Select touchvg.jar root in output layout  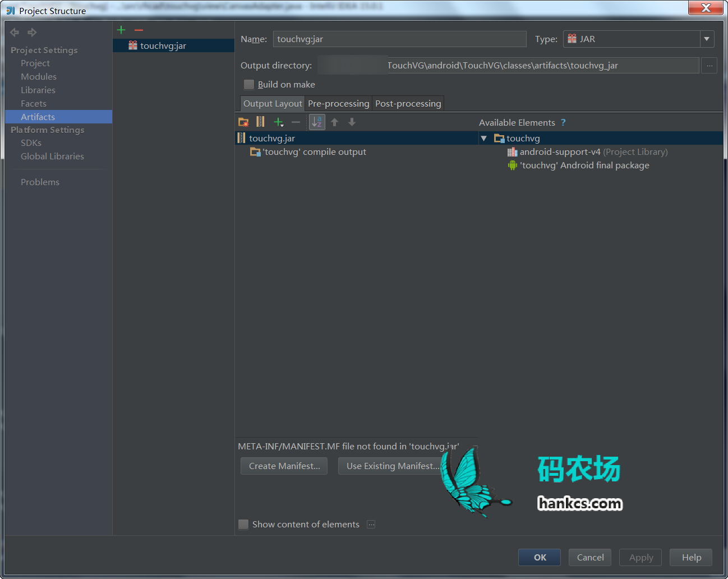coord(356,138)
